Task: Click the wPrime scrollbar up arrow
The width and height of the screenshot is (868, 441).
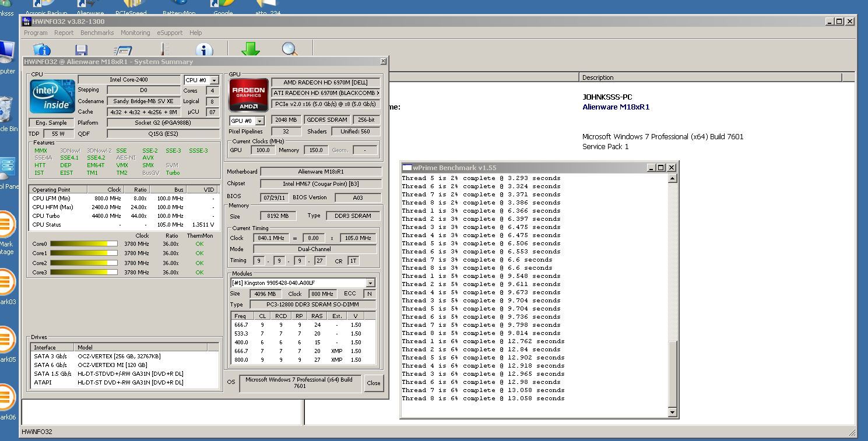Action: [x=672, y=179]
